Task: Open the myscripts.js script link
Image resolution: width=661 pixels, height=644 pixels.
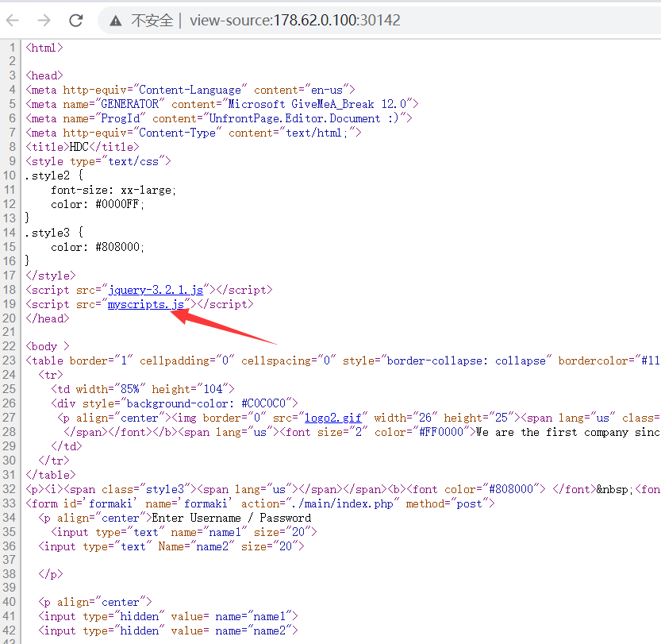Action: (x=146, y=304)
